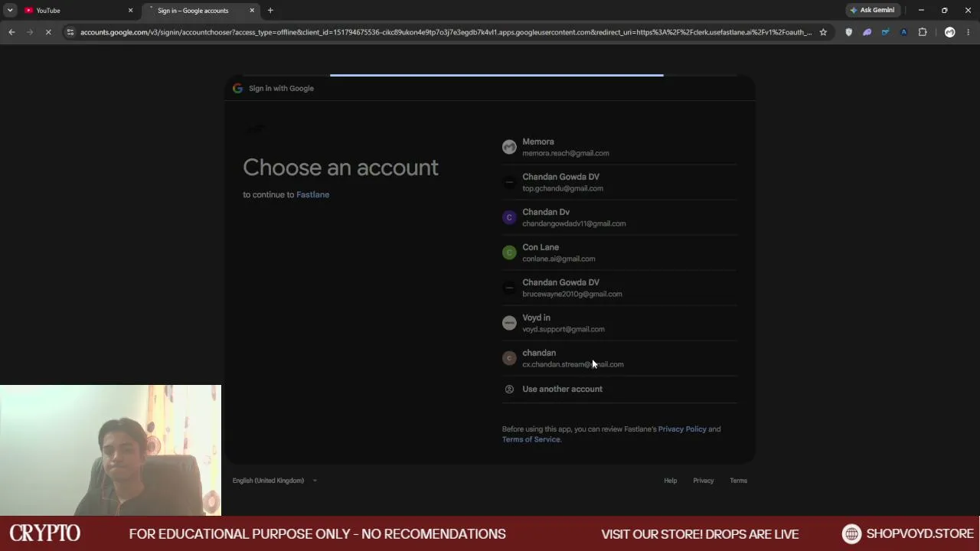Open a new browser tab

click(270, 11)
